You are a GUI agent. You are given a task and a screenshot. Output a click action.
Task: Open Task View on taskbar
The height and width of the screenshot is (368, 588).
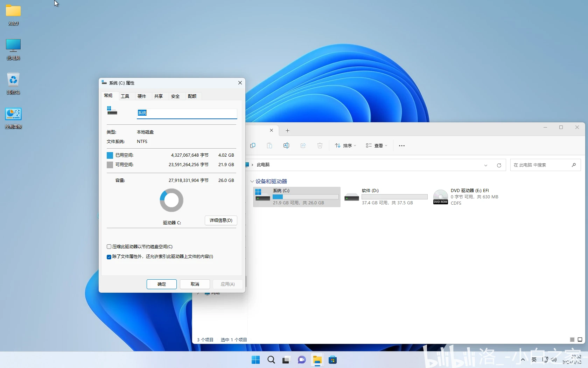[286, 360]
